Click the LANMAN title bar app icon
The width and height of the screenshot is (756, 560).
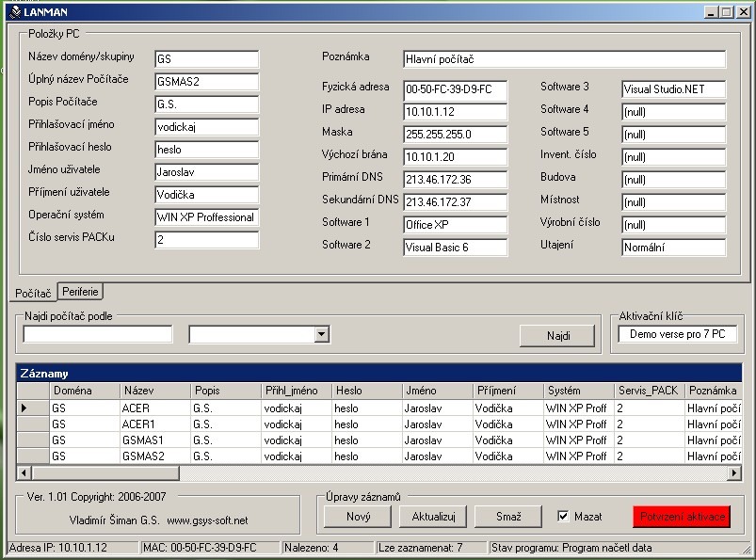[14, 11]
